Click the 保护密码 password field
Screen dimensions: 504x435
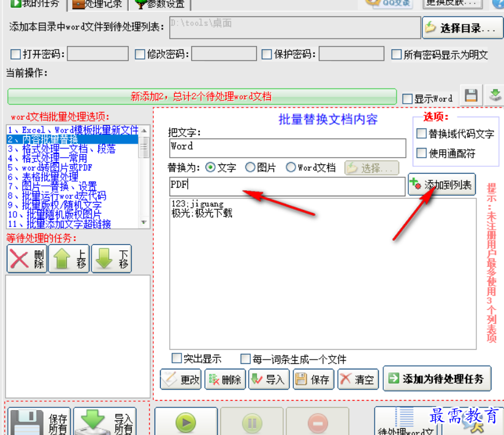tap(352, 53)
